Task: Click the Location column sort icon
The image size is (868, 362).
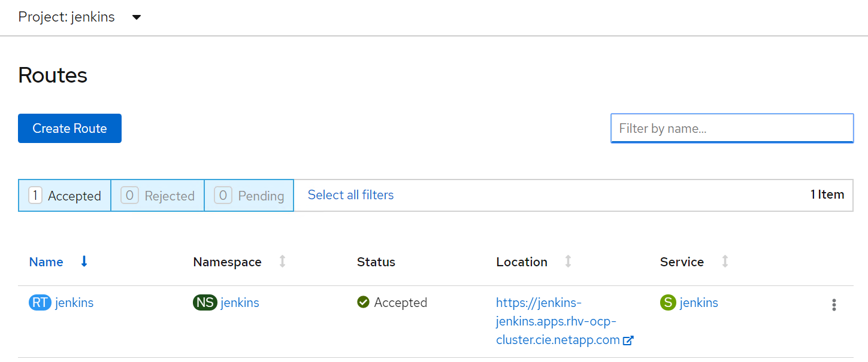Action: (x=568, y=261)
